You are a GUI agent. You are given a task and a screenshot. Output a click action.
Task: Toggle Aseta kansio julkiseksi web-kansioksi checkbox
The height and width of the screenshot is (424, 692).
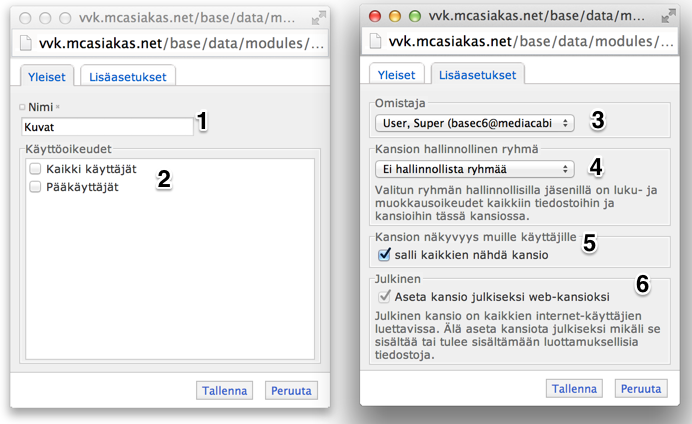click(384, 296)
